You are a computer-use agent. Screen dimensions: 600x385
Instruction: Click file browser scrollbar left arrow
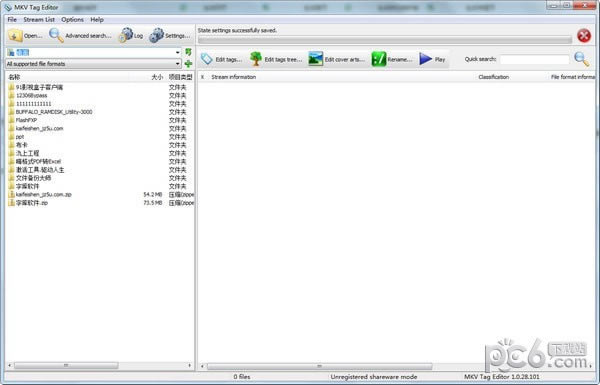10,365
